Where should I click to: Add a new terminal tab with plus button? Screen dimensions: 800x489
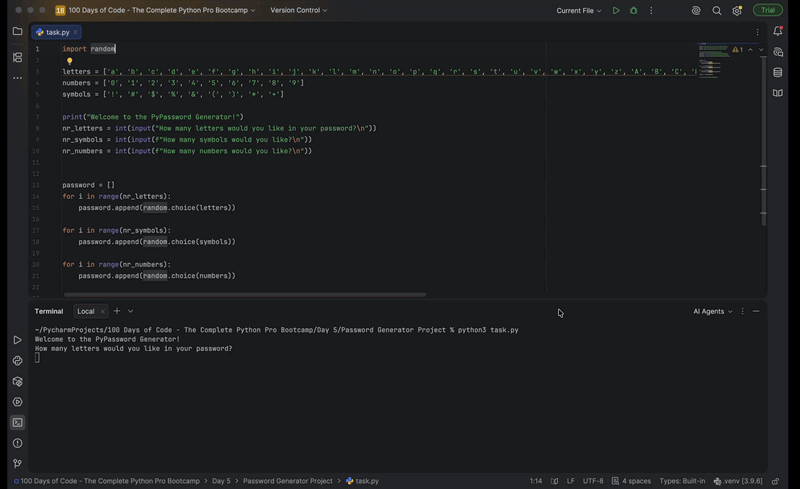tap(117, 311)
